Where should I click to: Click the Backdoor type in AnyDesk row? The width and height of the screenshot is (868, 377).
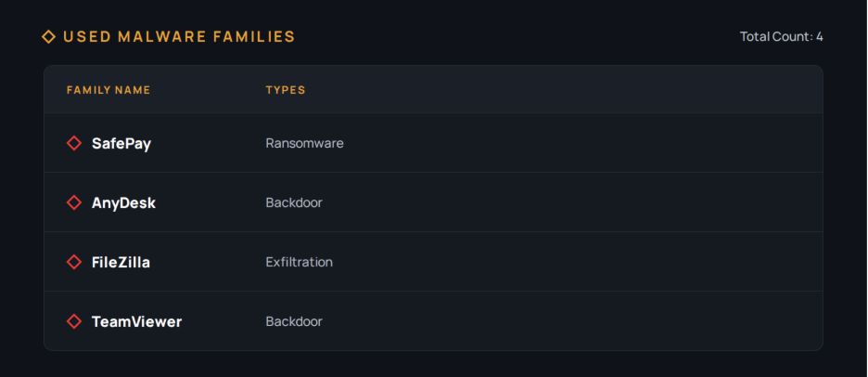[294, 202]
